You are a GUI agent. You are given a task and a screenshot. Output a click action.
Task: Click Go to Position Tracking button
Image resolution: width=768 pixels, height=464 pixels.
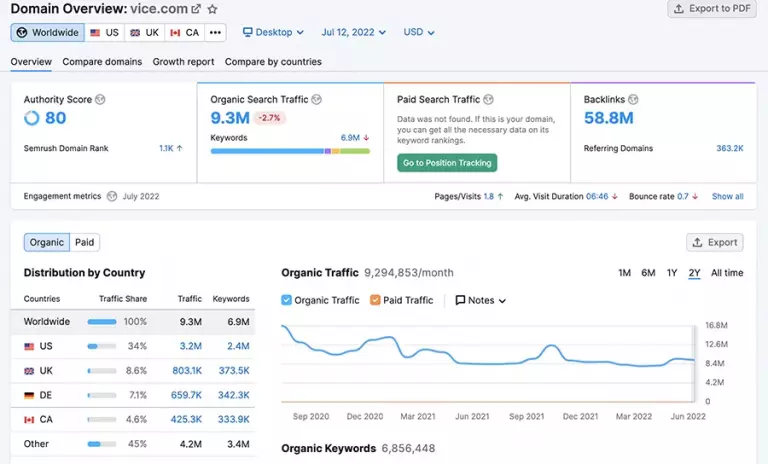447,163
